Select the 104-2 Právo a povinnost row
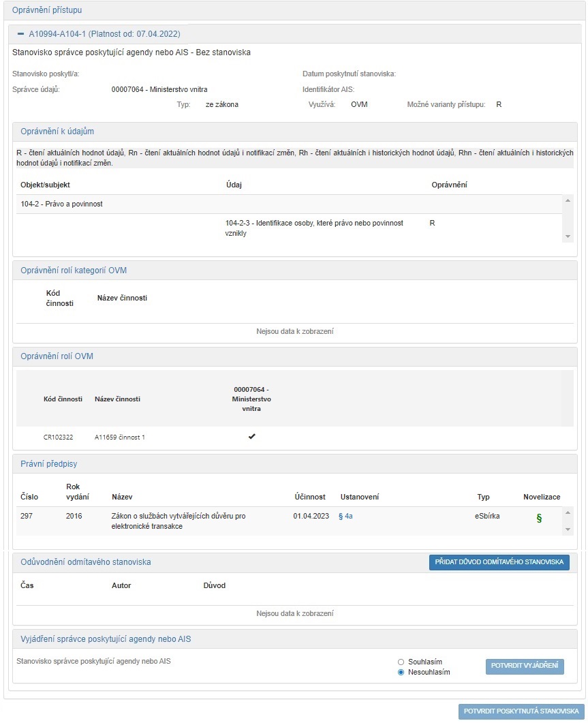The width and height of the screenshot is (588, 723). click(62, 204)
